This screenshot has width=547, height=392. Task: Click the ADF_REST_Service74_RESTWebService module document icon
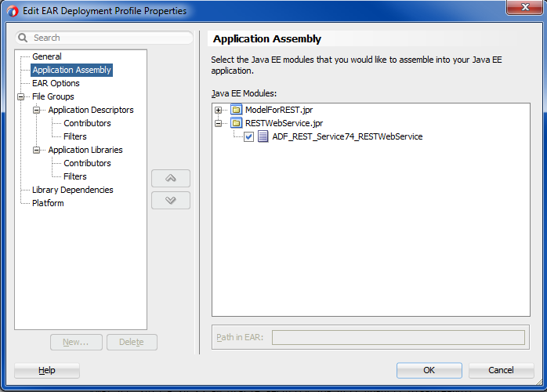(x=263, y=136)
